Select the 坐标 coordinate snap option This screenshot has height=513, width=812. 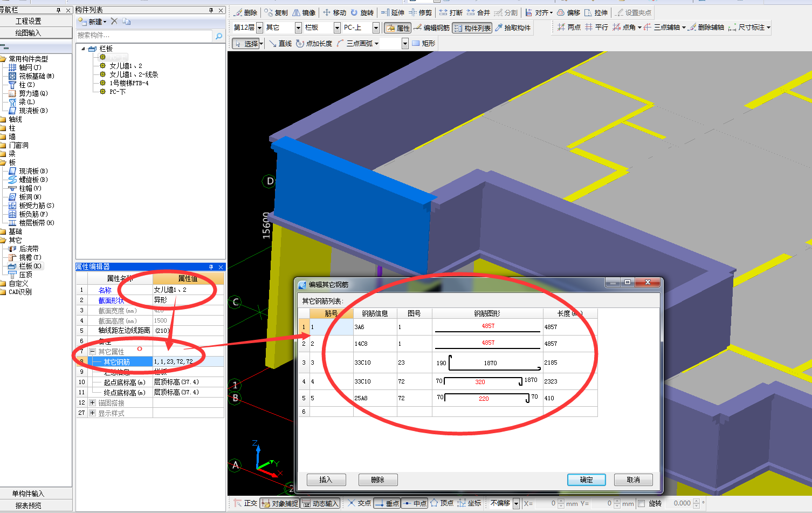click(470, 503)
